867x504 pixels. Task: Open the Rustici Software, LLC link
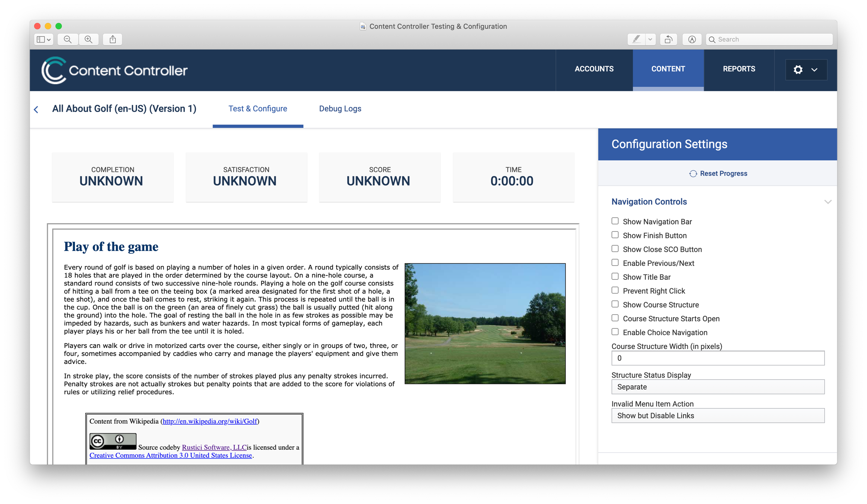click(214, 447)
